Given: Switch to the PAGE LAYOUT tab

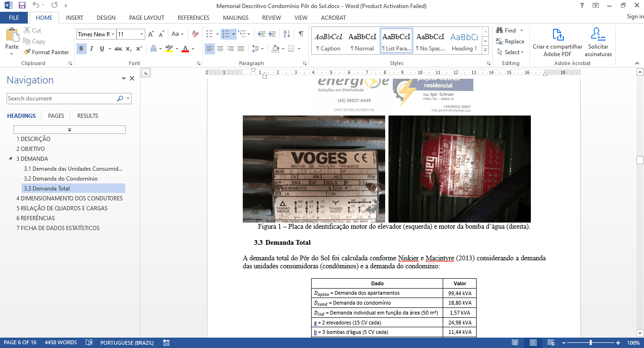Looking at the screenshot, I should (x=147, y=18).
